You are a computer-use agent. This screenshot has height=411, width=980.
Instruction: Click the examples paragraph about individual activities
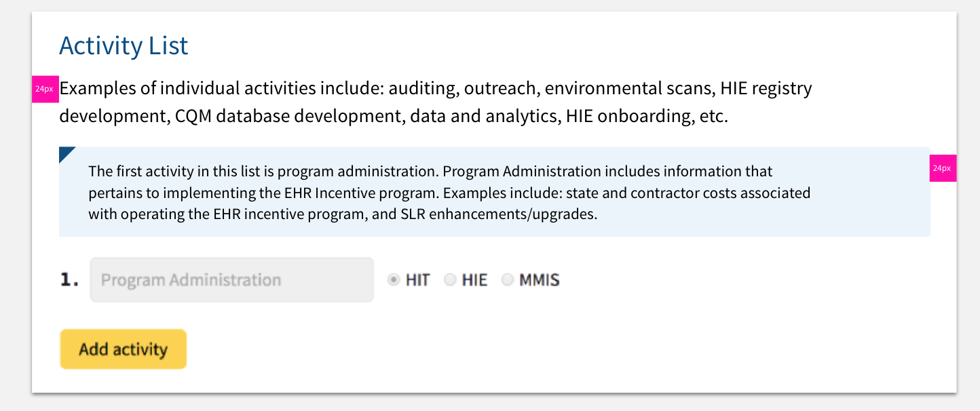pos(434,101)
